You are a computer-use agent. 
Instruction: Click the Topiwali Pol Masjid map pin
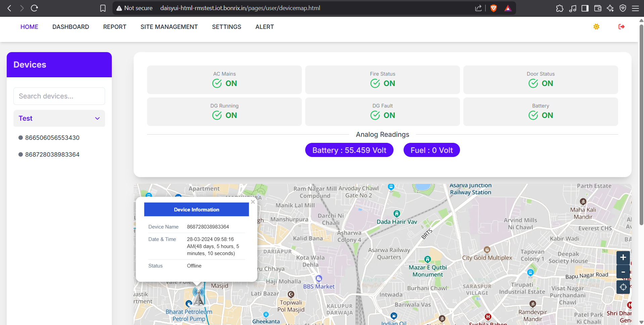coord(291,294)
